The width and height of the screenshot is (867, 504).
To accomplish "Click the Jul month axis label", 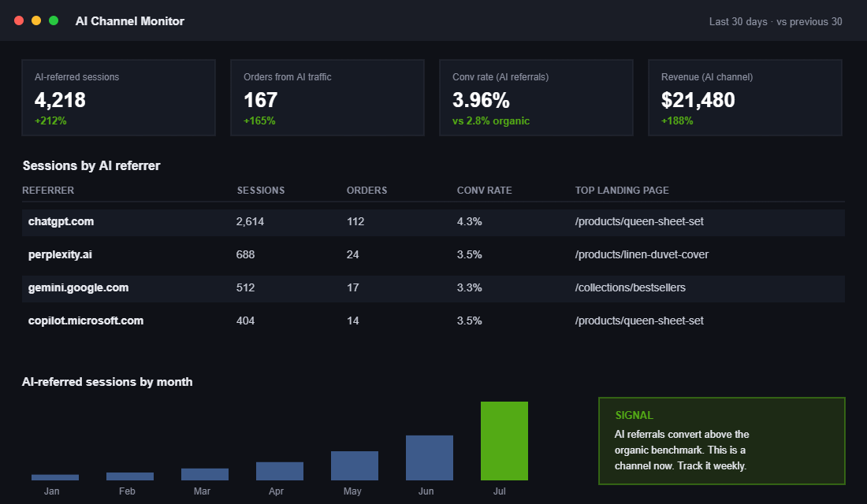I will pyautogui.click(x=499, y=491).
